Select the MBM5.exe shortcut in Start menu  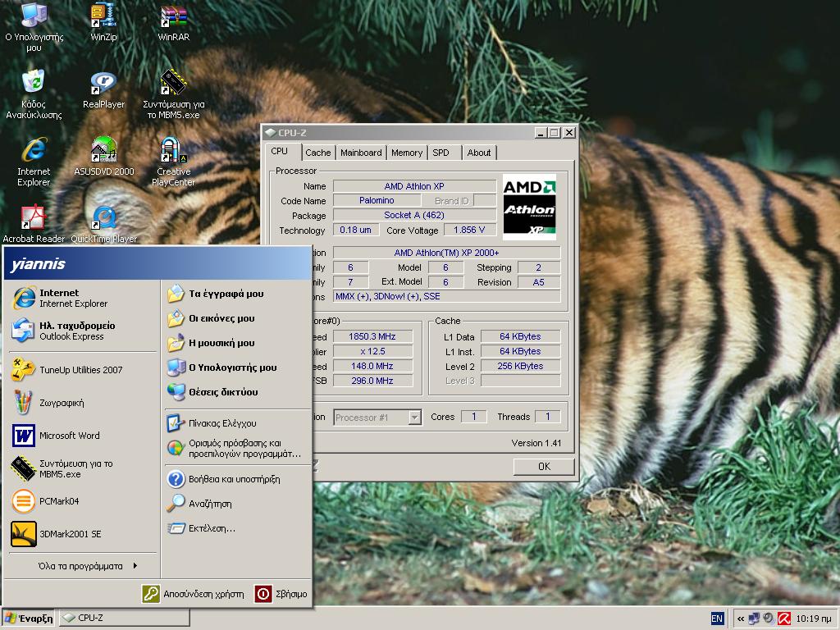82,468
